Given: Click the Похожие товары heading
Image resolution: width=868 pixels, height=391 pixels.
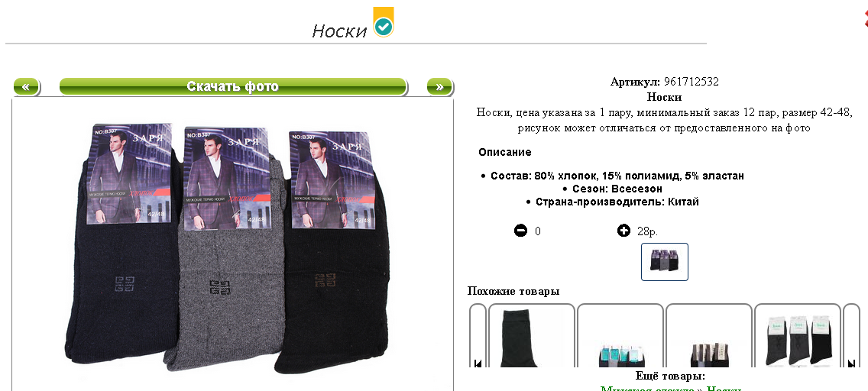Looking at the screenshot, I should 513,291.
